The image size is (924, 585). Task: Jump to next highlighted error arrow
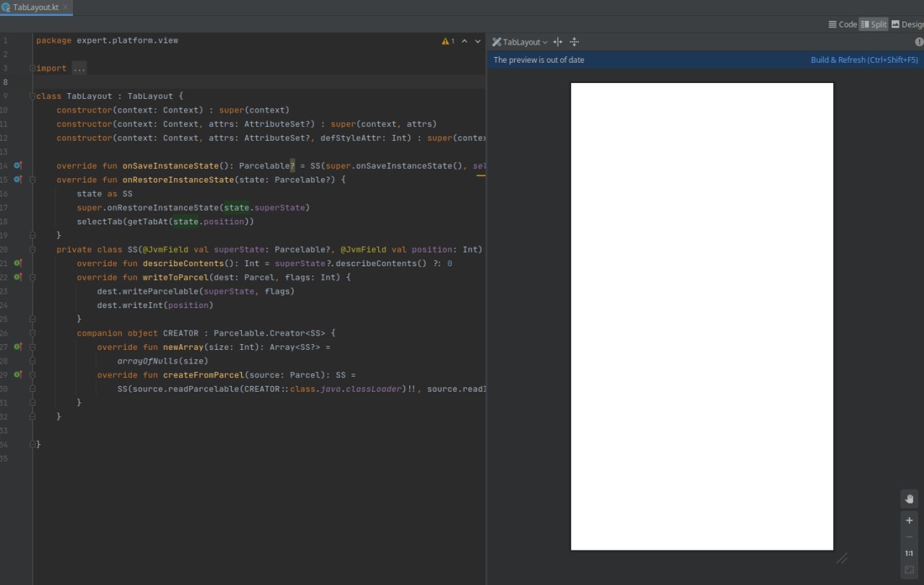(478, 42)
